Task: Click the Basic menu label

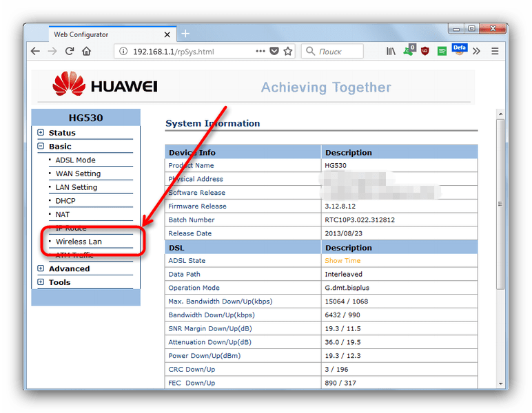Action: tap(60, 147)
